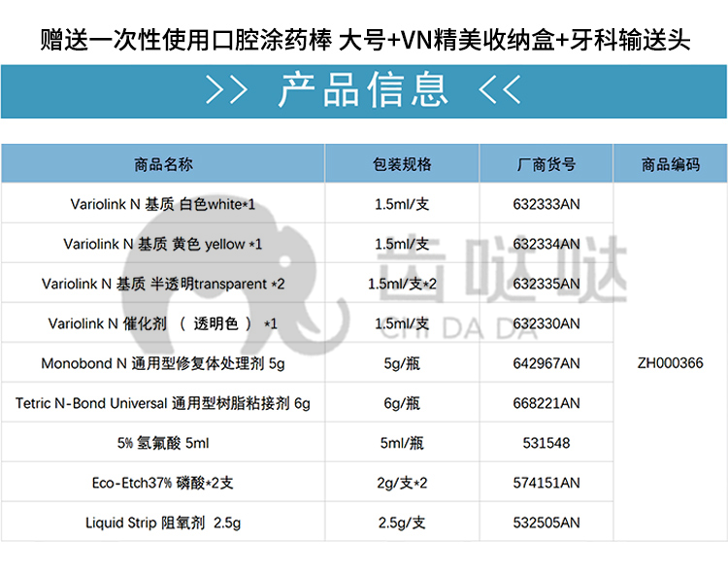Click the 2.5g/支 spec cell
728x574 pixels.
coord(402,523)
